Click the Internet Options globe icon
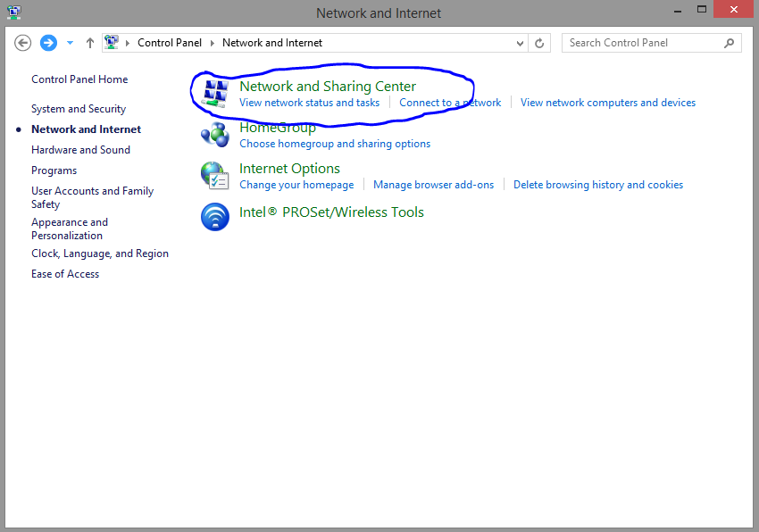The height and width of the screenshot is (532, 759). 215,176
